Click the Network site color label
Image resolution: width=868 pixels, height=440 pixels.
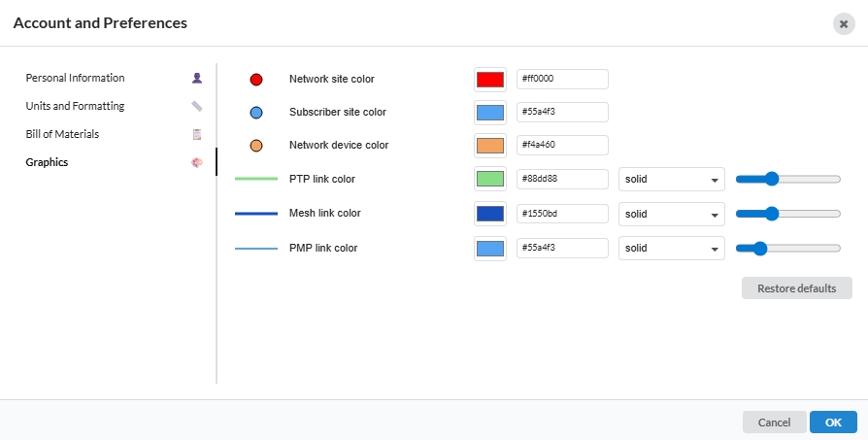coord(332,79)
